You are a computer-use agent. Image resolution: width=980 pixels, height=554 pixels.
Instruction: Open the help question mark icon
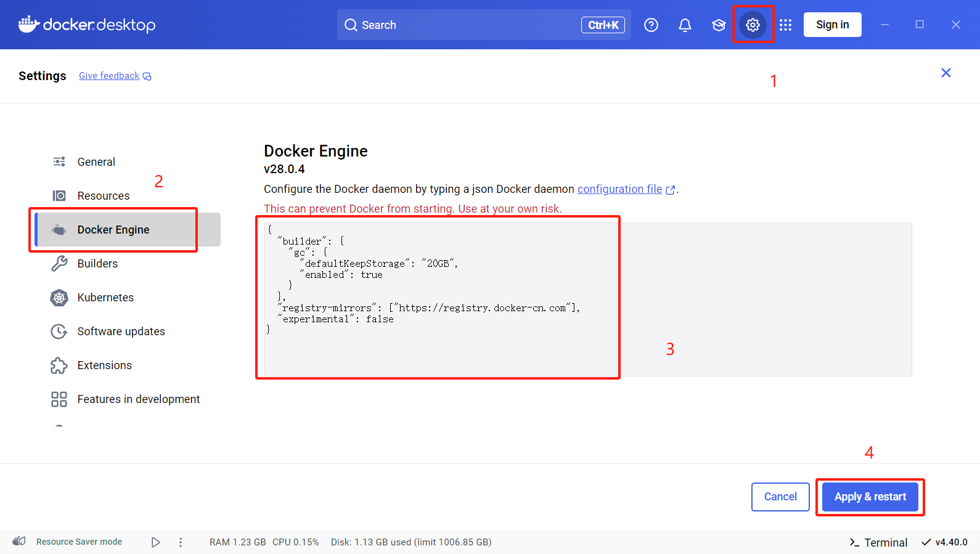[651, 25]
